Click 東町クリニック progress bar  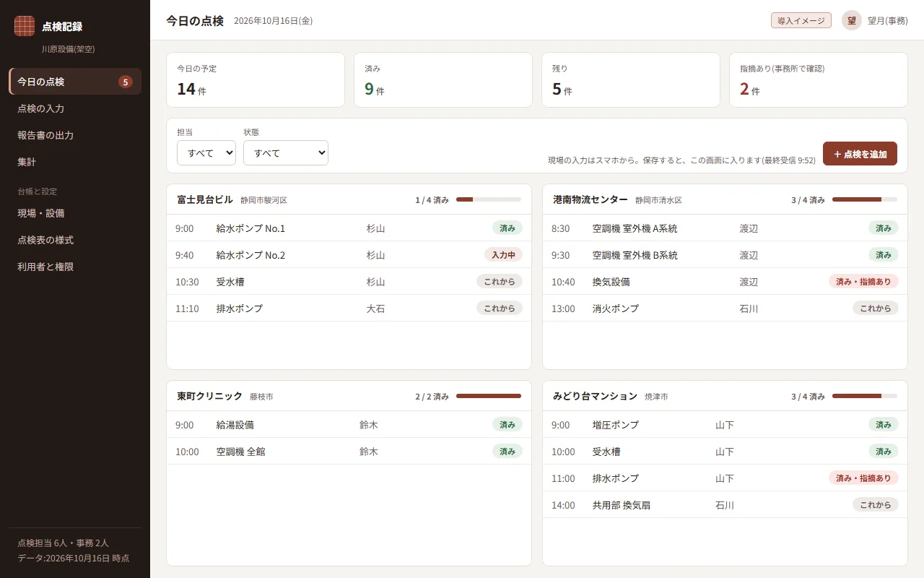point(489,396)
